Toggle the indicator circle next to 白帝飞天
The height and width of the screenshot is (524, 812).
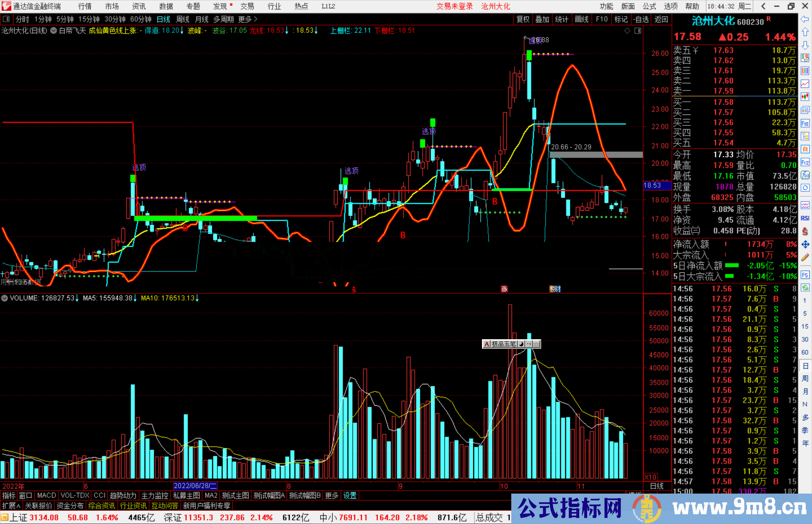tap(54, 31)
